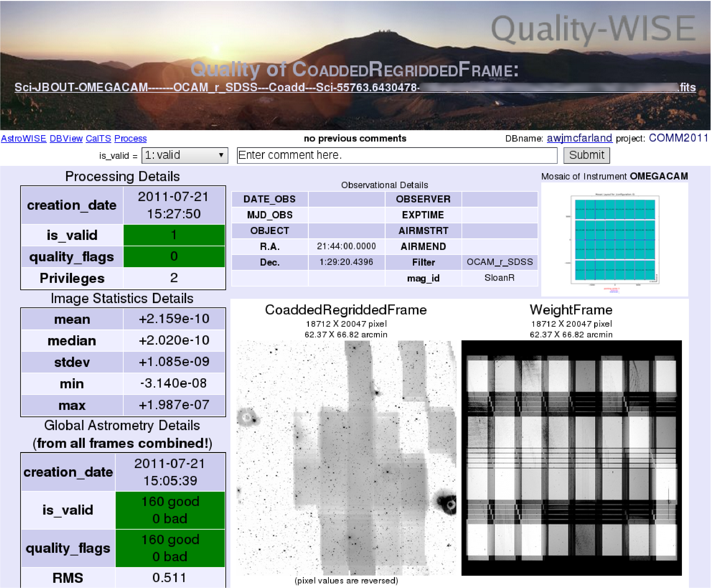This screenshot has height=588, width=711.
Task: Click astrometry quality_flags 160 good cell
Action: (170, 548)
